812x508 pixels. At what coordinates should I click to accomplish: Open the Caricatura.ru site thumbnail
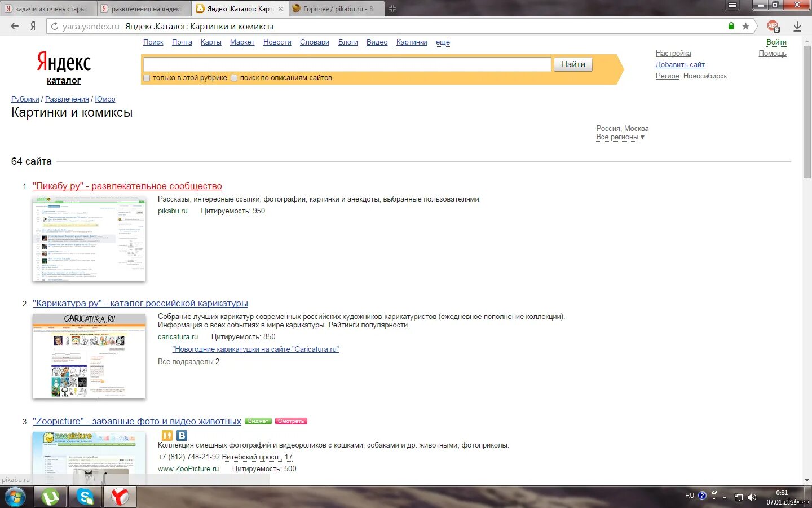coord(89,356)
